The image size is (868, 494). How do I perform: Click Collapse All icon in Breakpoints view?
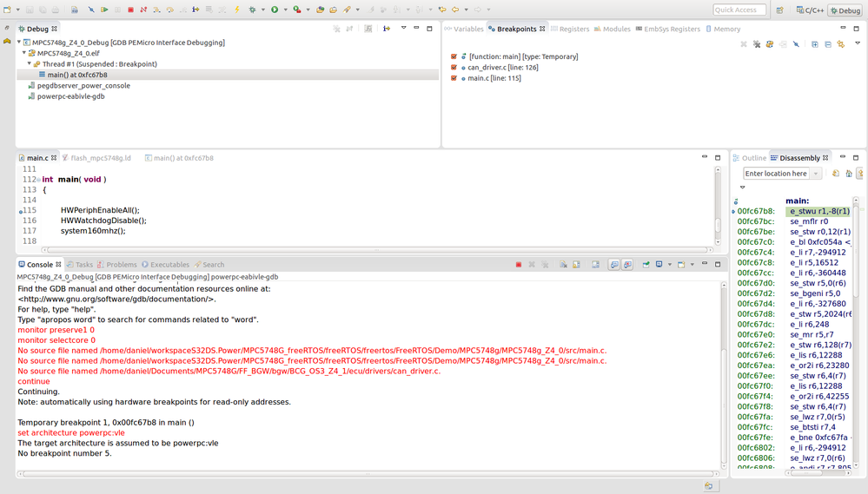(x=828, y=43)
